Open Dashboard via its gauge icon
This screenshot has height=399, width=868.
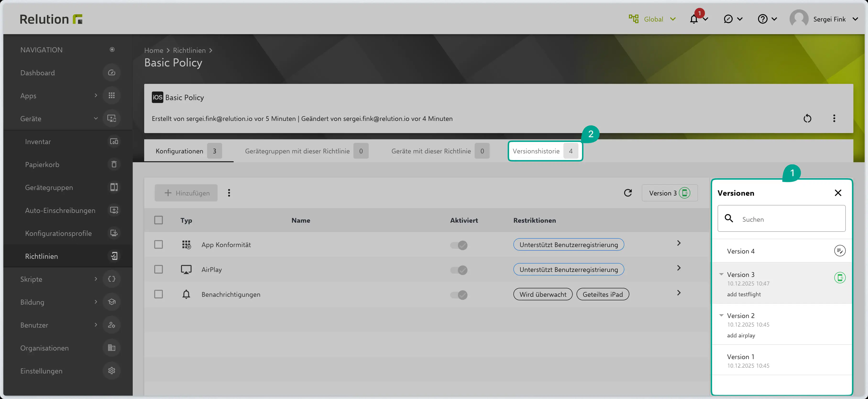(111, 73)
